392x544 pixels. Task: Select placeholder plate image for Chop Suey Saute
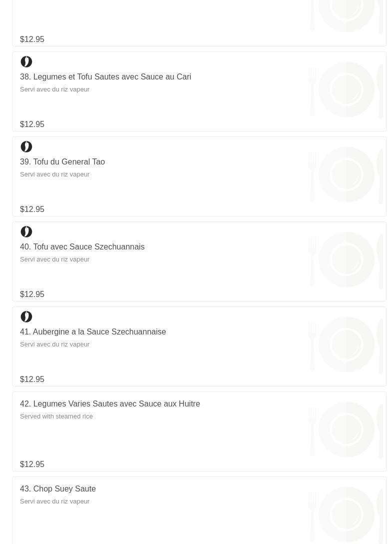point(346,514)
